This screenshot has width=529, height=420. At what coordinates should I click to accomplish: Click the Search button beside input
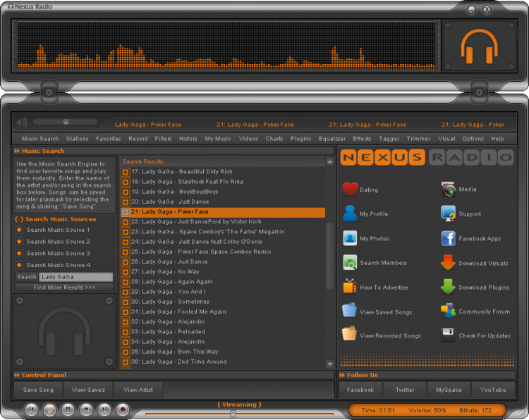coord(27,277)
